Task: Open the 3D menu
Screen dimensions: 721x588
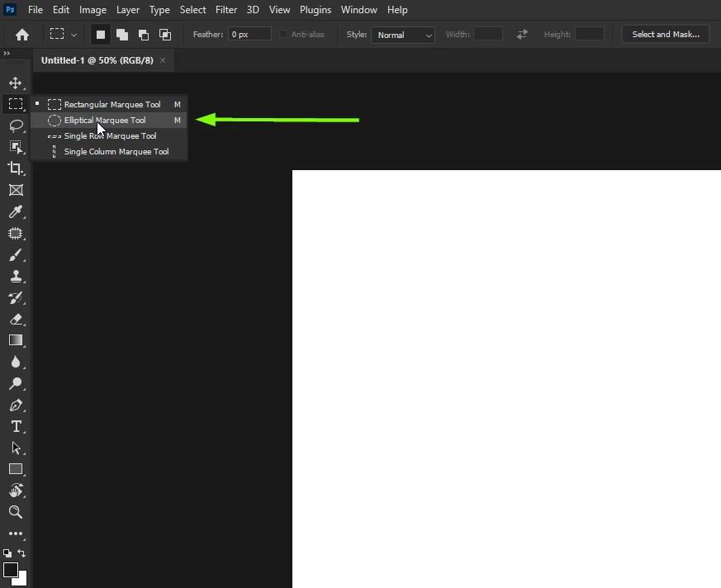Action: click(253, 10)
